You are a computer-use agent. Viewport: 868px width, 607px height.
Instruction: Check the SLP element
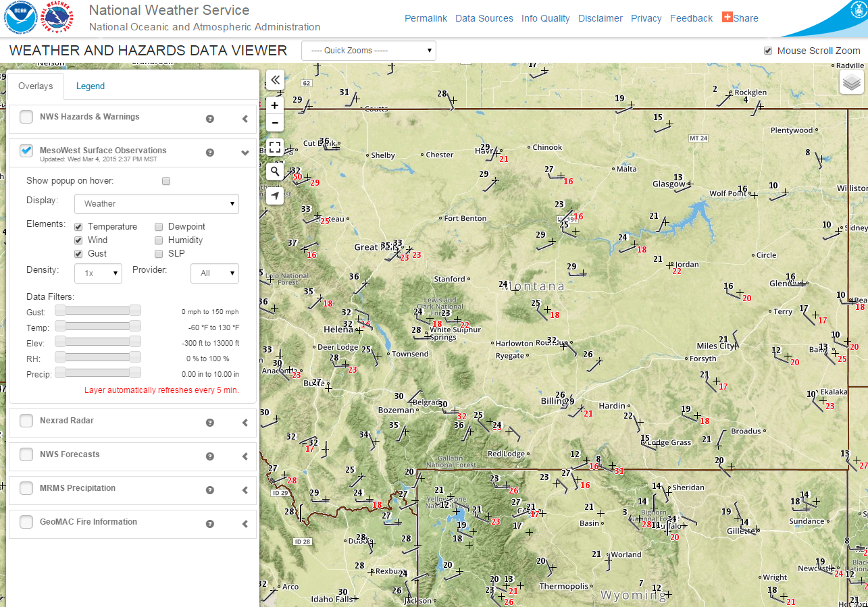click(x=159, y=254)
